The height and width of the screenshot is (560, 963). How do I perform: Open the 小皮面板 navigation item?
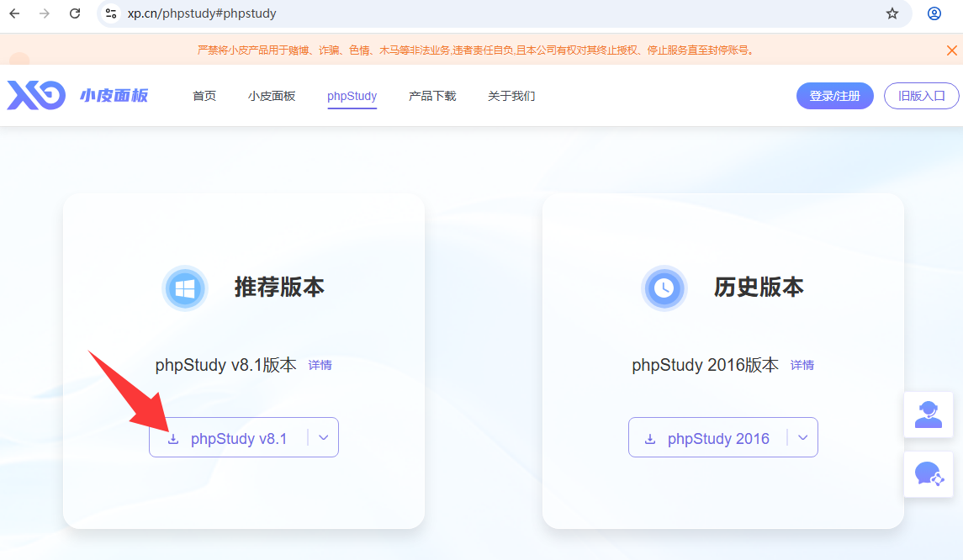point(272,96)
